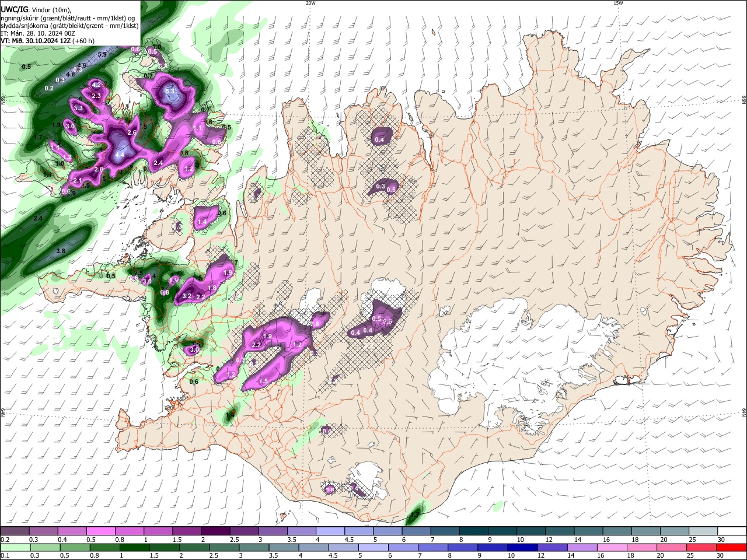Pick the light pink 16–18 swatch in lower legend

(612, 547)
